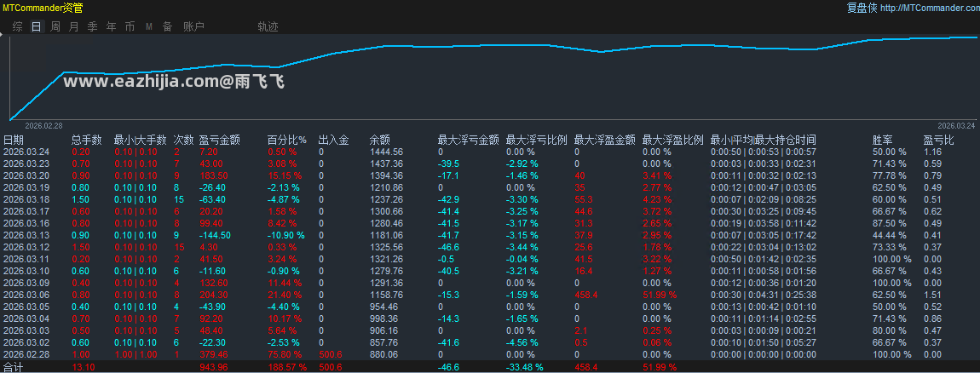Switch to the 月 monthly tab
The height and width of the screenshot is (373, 980).
(74, 27)
